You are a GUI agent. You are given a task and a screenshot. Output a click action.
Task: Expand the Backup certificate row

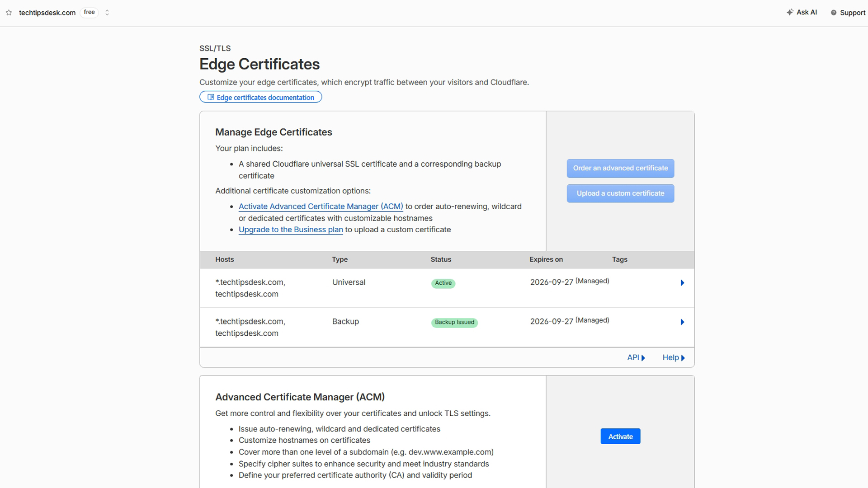click(682, 322)
